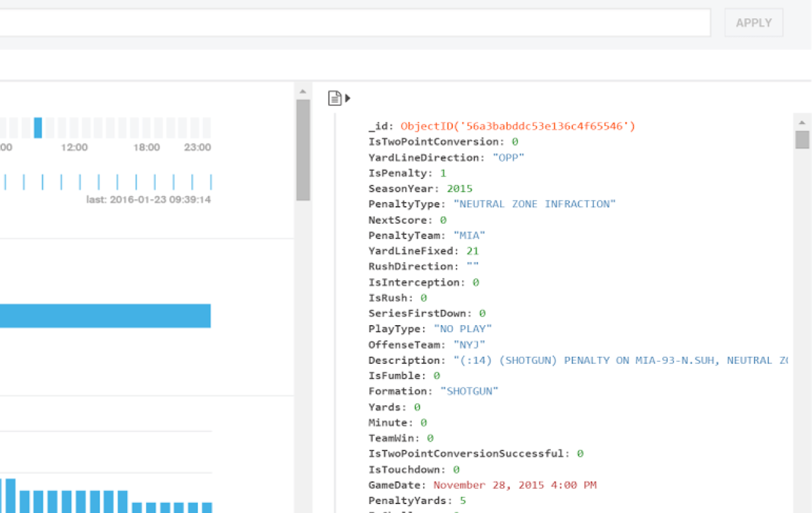Screen dimensions: 812x513
Task: Click the last: 2016-01-23 09:39:14 label
Action: (x=149, y=199)
